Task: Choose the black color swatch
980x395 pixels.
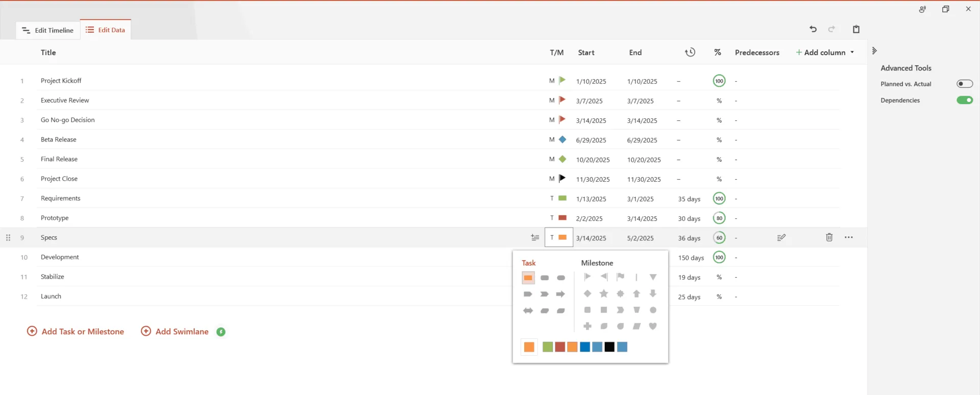Action: tap(609, 347)
